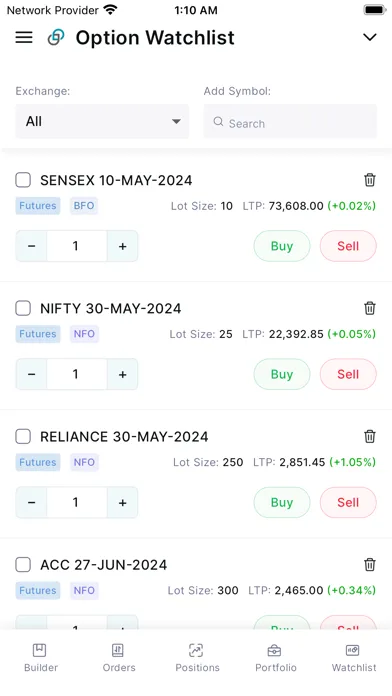Expand the Option Watchlist header chevron
The width and height of the screenshot is (392, 696).
[x=370, y=37]
